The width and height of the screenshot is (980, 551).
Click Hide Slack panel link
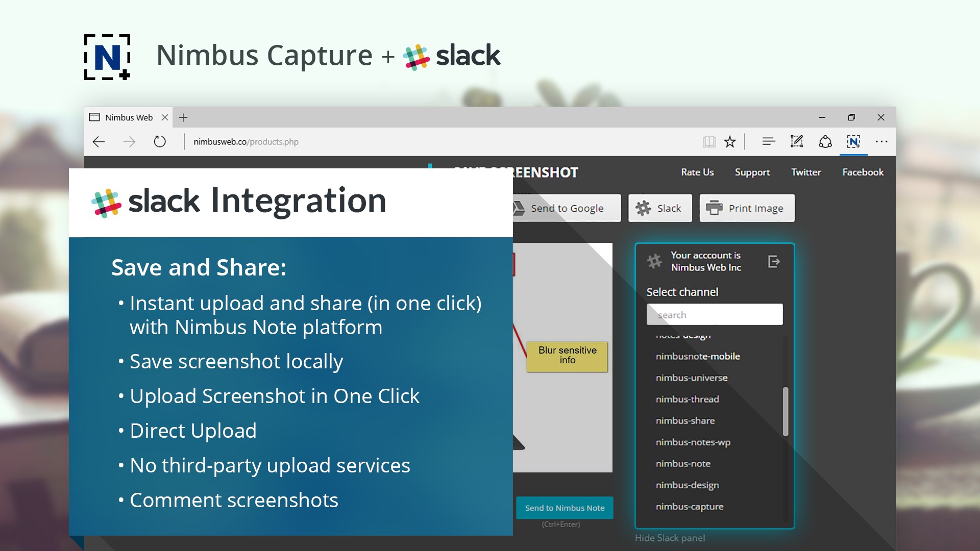point(670,538)
